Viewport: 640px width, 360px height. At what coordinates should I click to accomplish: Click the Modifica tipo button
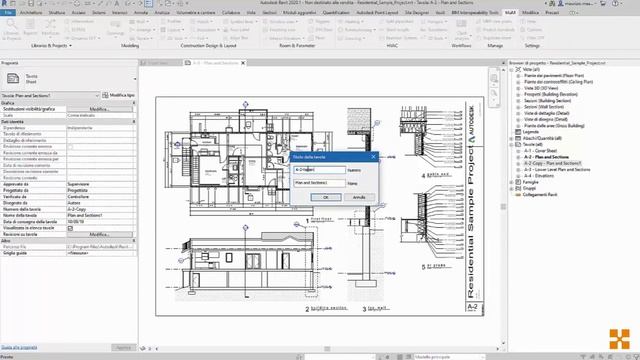[118, 95]
